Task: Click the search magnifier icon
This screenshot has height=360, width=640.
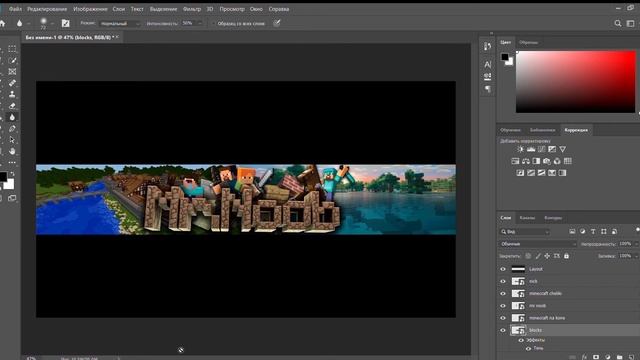Action: pos(618,23)
